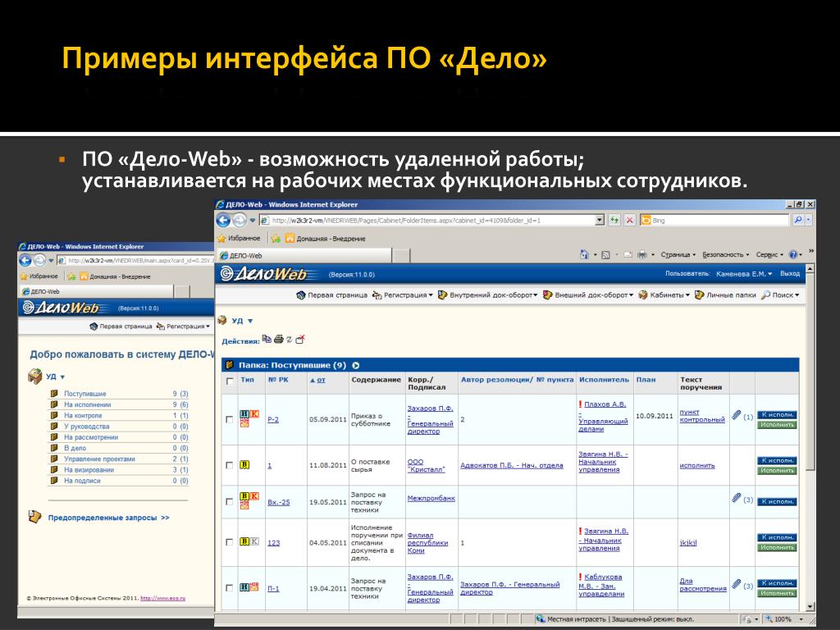Image resolution: width=840 pixels, height=630 pixels.
Task: Click К исполн. button in row Р-2
Action: (x=777, y=414)
